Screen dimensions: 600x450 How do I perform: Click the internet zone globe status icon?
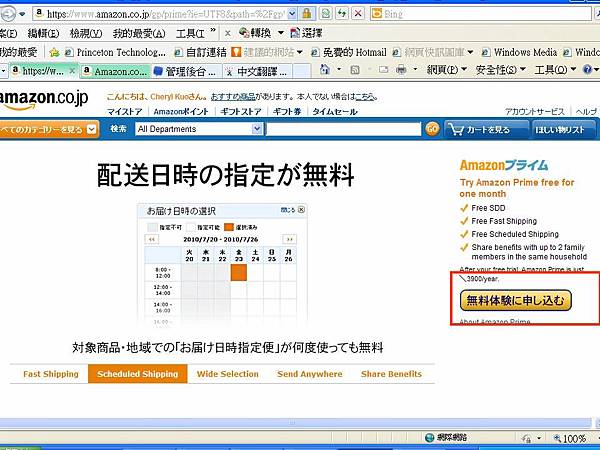point(429,437)
